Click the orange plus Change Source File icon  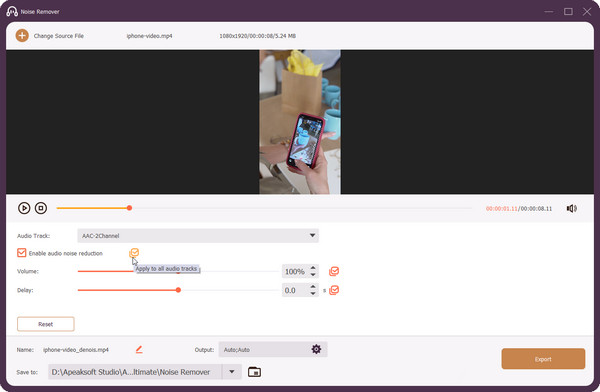click(x=22, y=36)
